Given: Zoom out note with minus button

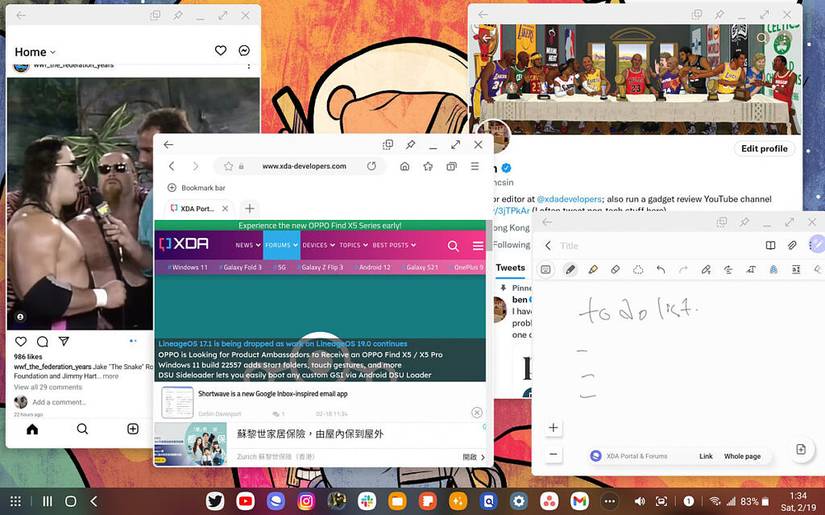Looking at the screenshot, I should point(553,453).
